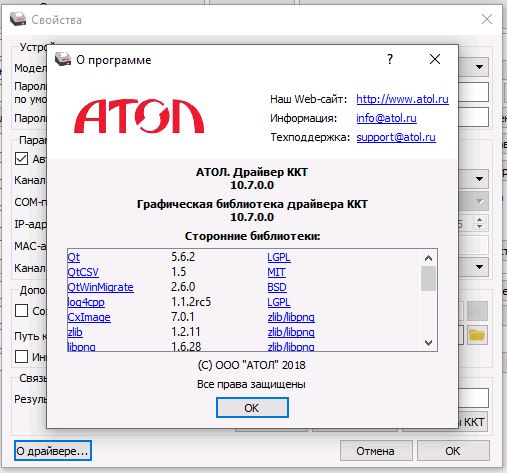Open the log4cpp library link
Screen dimensions: 507x473
[x=86, y=302]
